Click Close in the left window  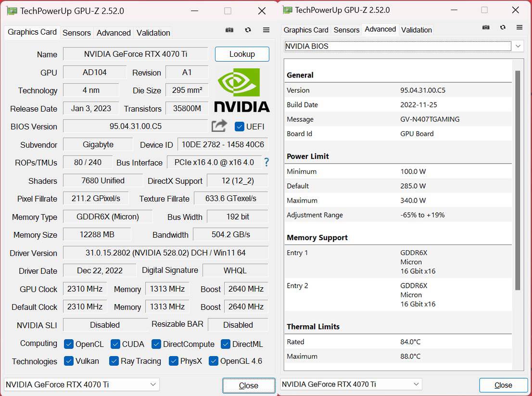(x=249, y=385)
